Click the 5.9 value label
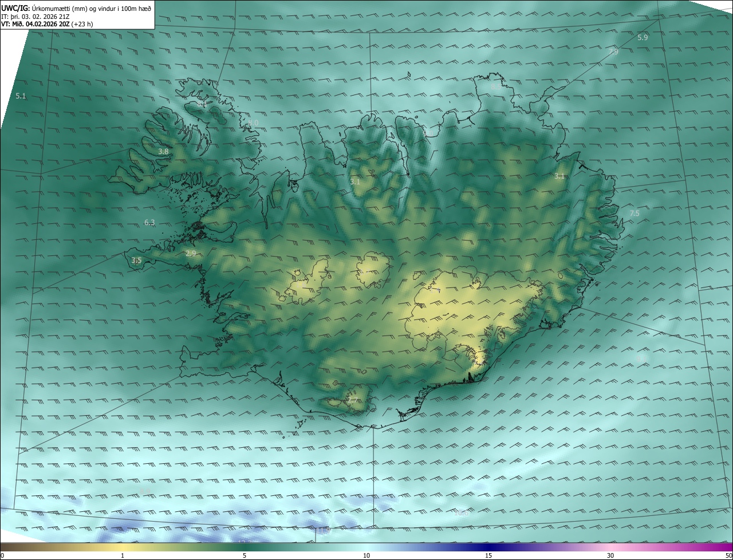733x560 pixels. coord(643,37)
